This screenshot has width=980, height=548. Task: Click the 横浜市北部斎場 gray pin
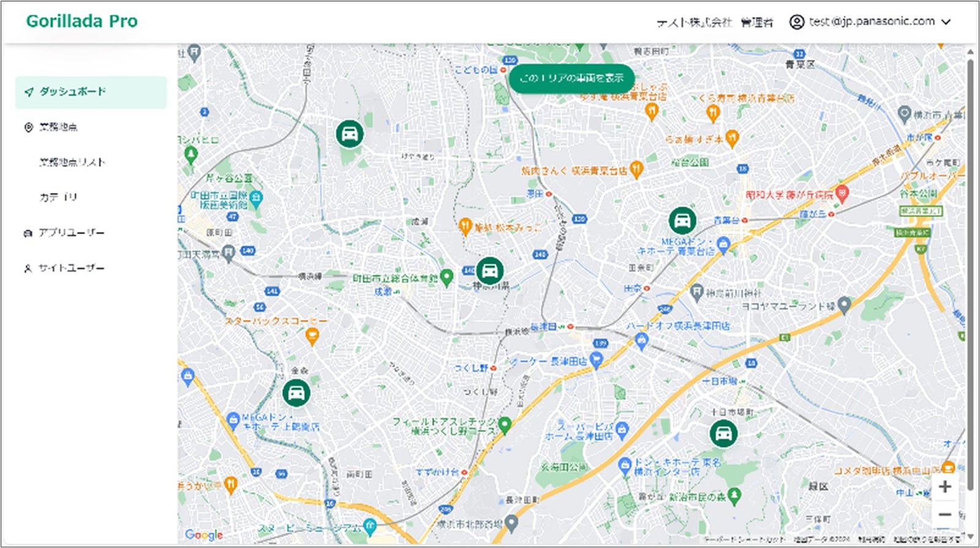click(511, 523)
